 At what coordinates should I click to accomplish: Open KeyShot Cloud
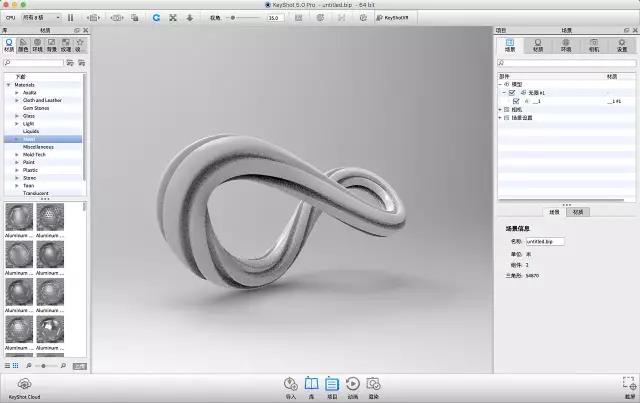pos(24,388)
